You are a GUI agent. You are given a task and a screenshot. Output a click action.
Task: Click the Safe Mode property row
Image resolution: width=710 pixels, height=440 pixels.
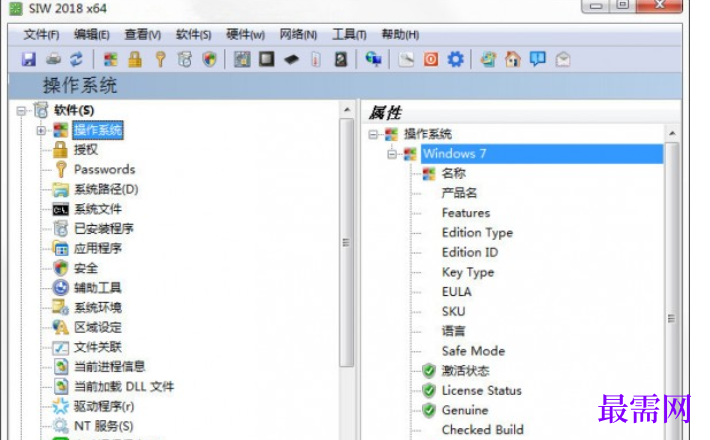click(473, 351)
